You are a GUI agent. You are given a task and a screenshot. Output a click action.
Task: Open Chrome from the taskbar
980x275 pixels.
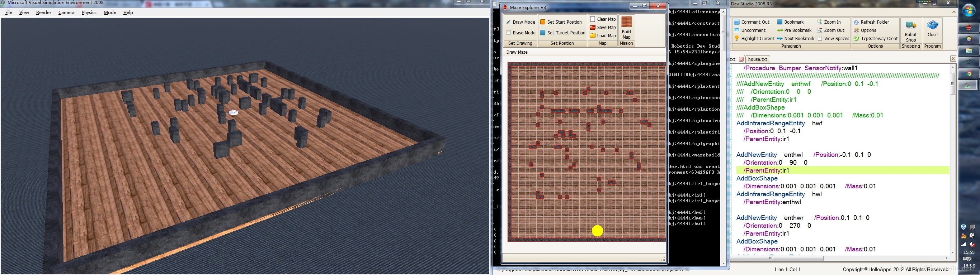pyautogui.click(x=969, y=74)
